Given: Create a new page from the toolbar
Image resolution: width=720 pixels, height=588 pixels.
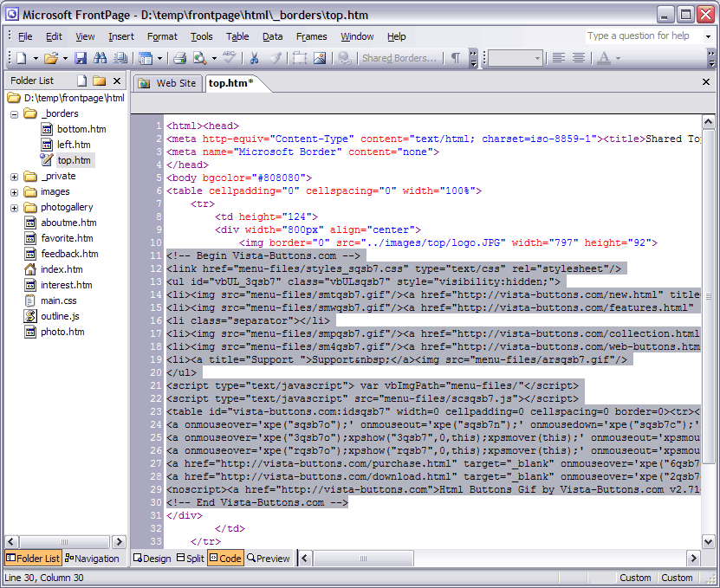Looking at the screenshot, I should coord(21,58).
